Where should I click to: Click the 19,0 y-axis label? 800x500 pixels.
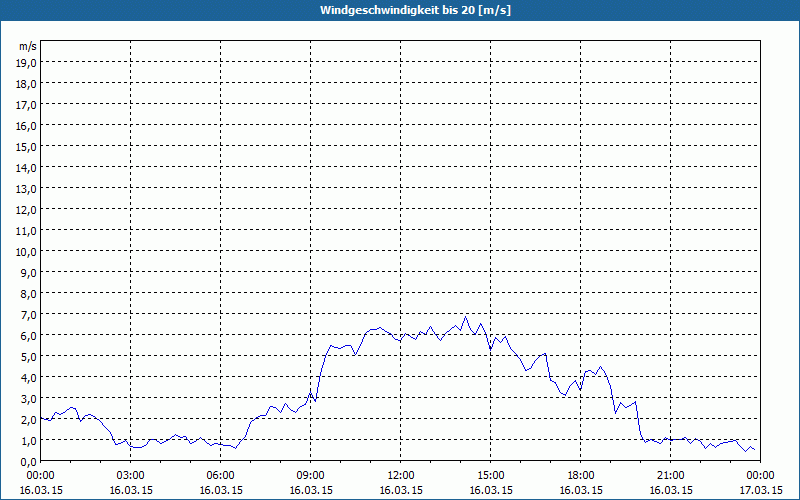[x=26, y=63]
